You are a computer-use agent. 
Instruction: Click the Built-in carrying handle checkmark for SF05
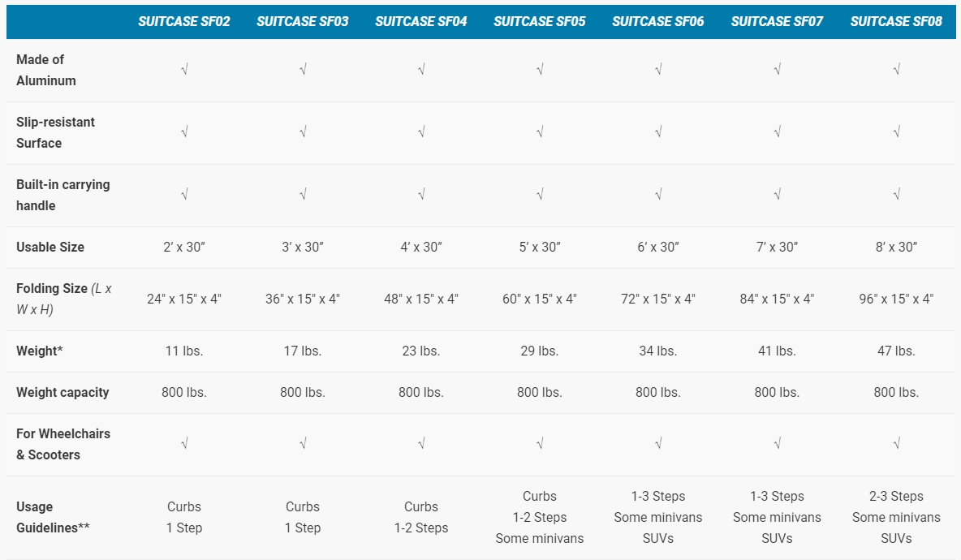coord(540,195)
